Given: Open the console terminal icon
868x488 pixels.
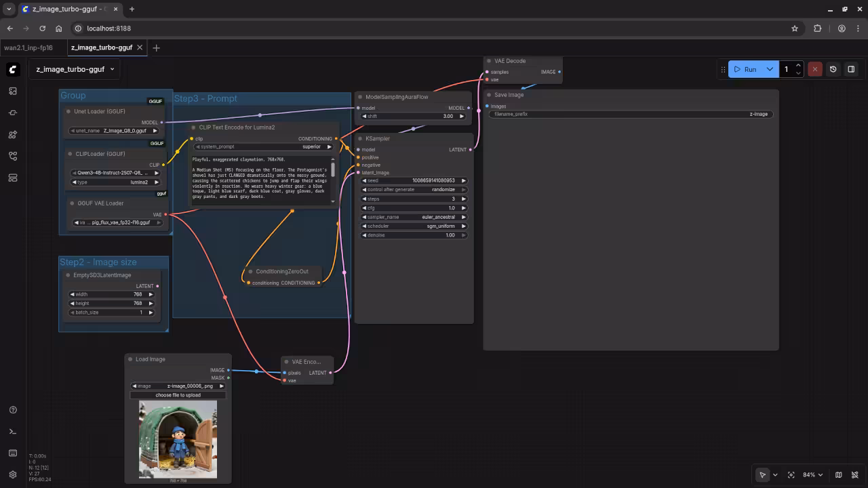Looking at the screenshot, I should pos(13,432).
